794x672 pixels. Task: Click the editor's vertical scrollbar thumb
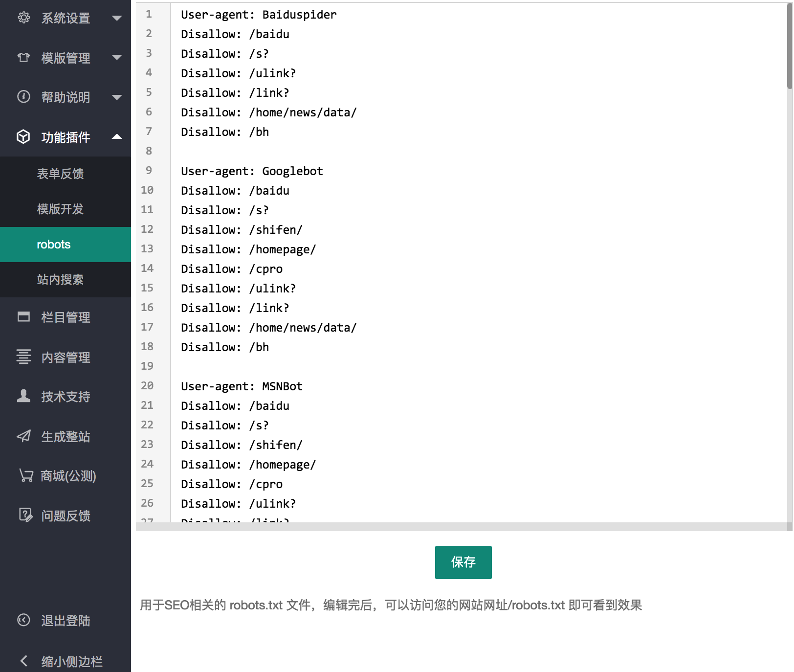click(789, 46)
